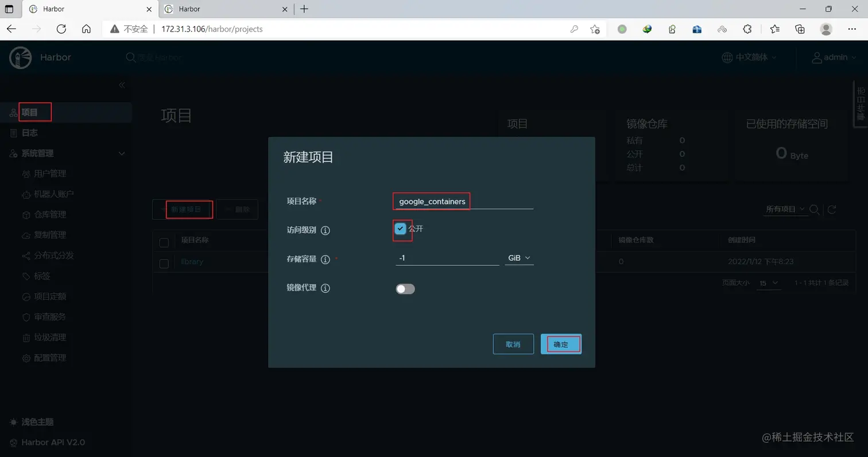The width and height of the screenshot is (868, 457).
Task: Open page size 15 dropdown
Action: pos(769,283)
